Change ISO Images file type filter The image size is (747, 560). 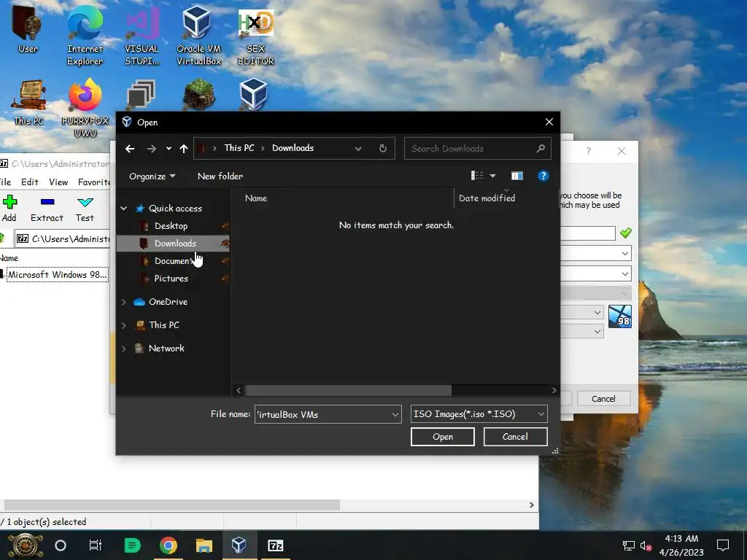(479, 414)
